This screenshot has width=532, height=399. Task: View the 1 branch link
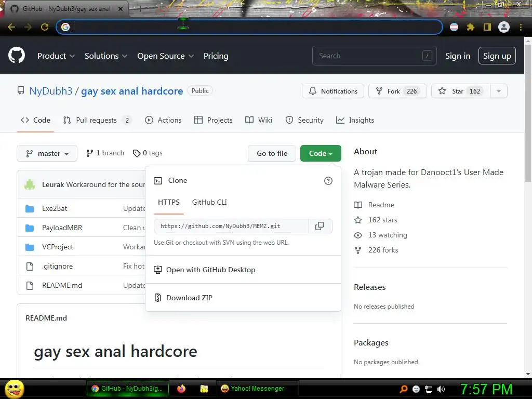tap(105, 153)
